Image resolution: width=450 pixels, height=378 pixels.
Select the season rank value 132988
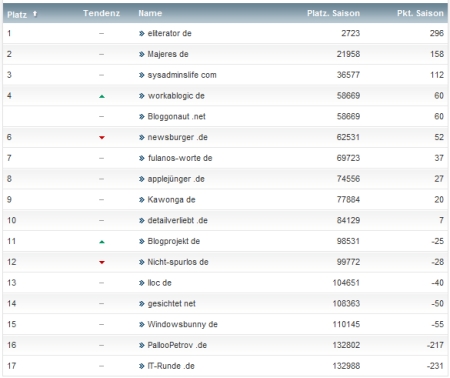click(346, 366)
